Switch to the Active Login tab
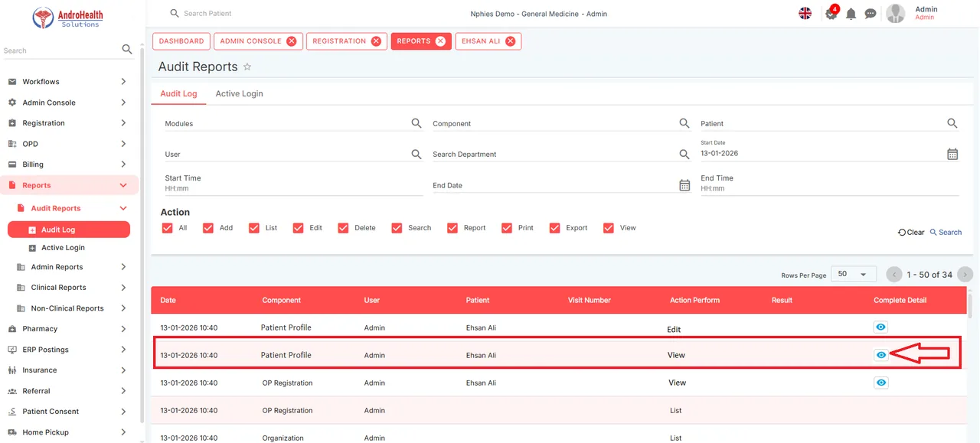Viewport: 980px width, 443px height. click(x=239, y=93)
